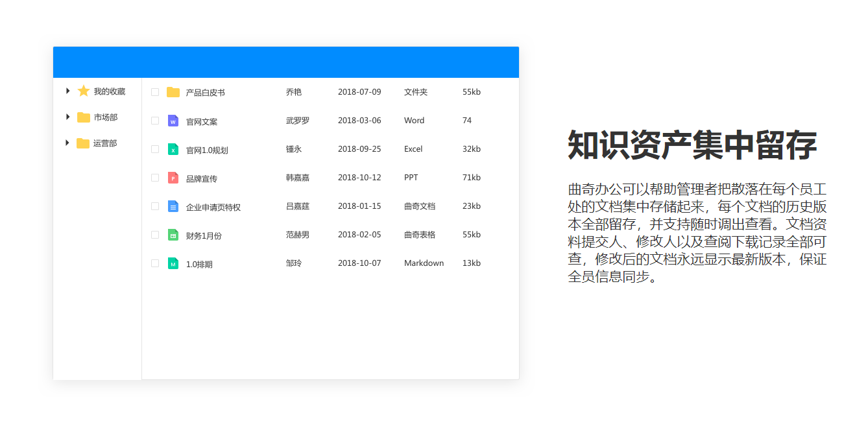Click the Word icon for 官网文案
The image size is (868, 439).
click(173, 121)
